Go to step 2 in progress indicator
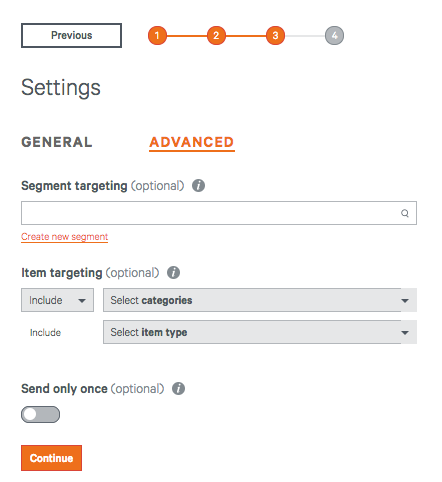Image resolution: width=442 pixels, height=482 pixels. (x=216, y=35)
